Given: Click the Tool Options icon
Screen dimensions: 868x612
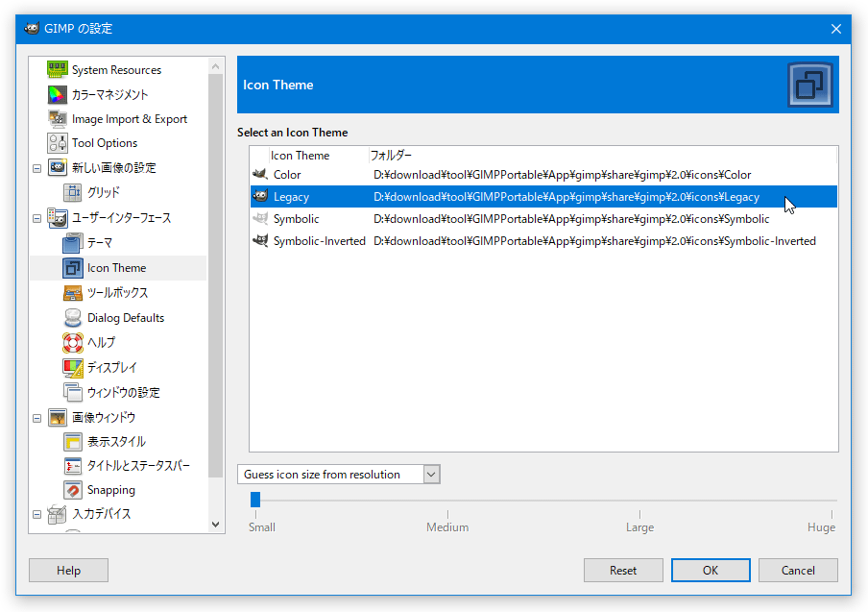Looking at the screenshot, I should (58, 143).
